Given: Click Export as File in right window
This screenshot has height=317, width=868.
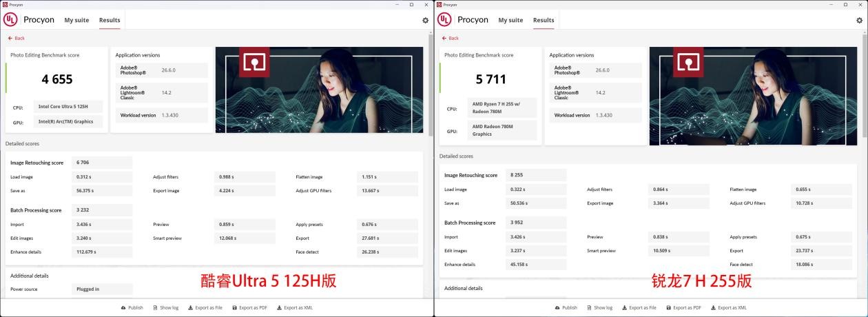Looking at the screenshot, I should (639, 307).
